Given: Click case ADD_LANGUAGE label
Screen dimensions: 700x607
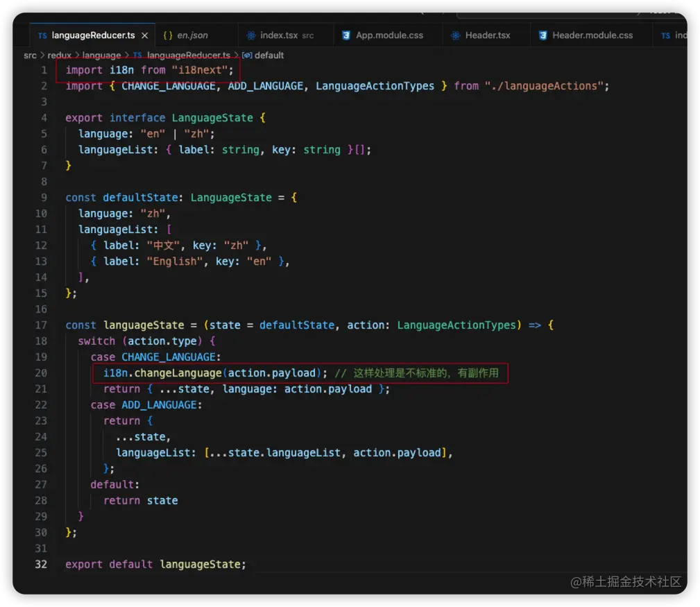Looking at the screenshot, I should pos(146,405).
